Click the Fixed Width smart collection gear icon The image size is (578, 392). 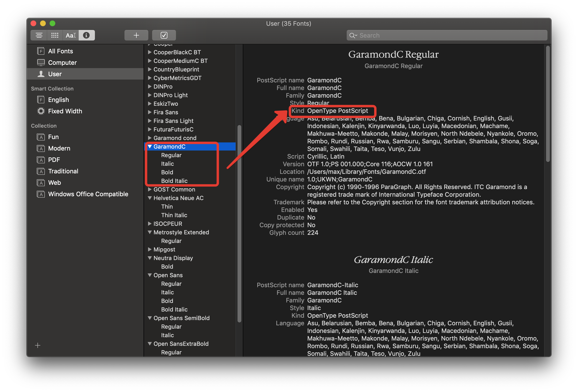click(x=41, y=111)
